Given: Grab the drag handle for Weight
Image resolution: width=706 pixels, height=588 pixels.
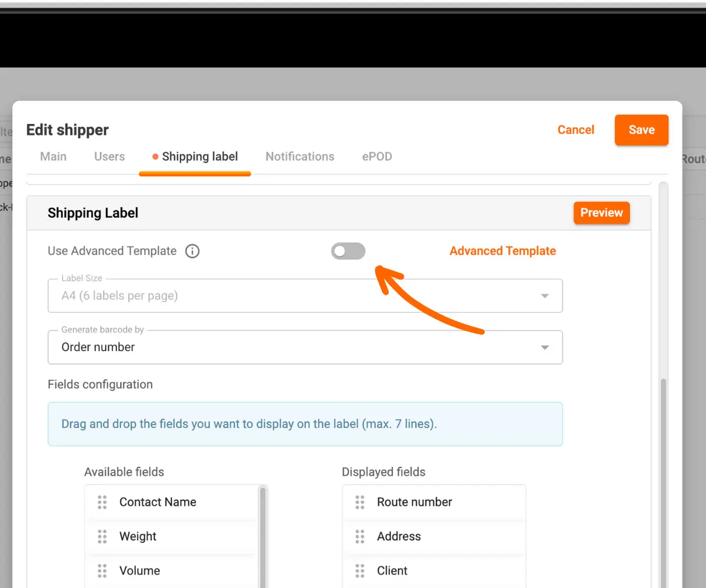Looking at the screenshot, I should point(102,536).
